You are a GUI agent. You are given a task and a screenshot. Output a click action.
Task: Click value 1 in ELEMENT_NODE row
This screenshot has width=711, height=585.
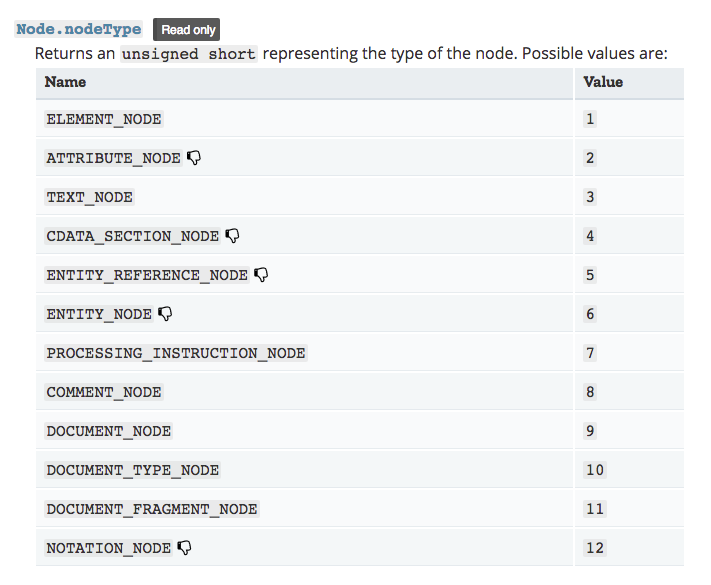590,119
